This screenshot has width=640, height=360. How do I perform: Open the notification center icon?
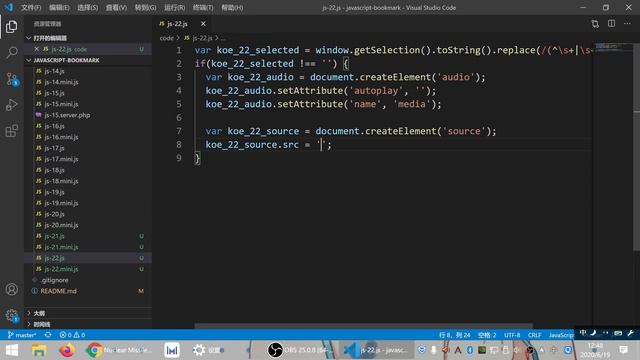[x=623, y=350]
